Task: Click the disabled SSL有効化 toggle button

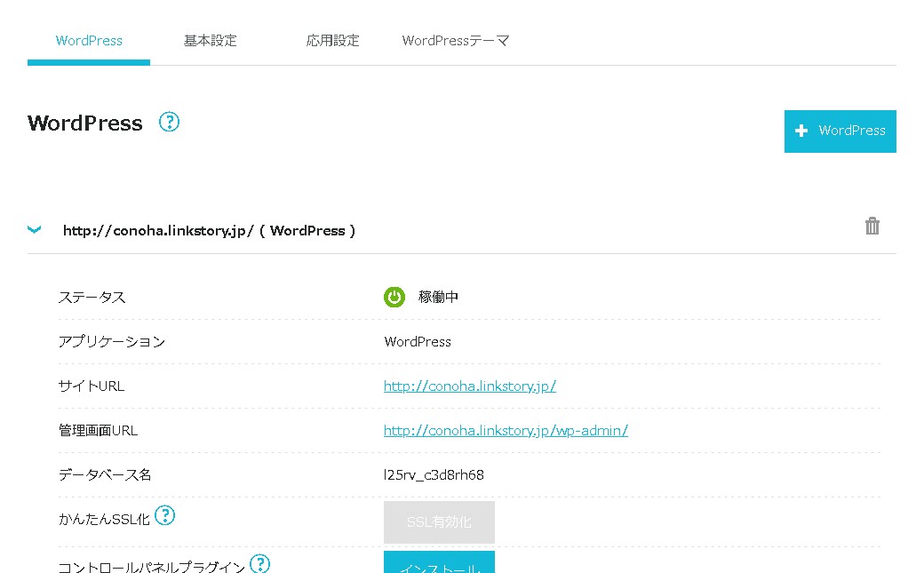Action: pyautogui.click(x=439, y=521)
